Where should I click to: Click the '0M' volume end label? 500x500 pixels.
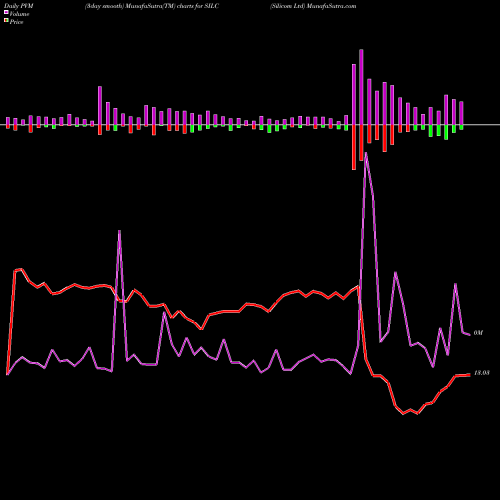coord(478,333)
